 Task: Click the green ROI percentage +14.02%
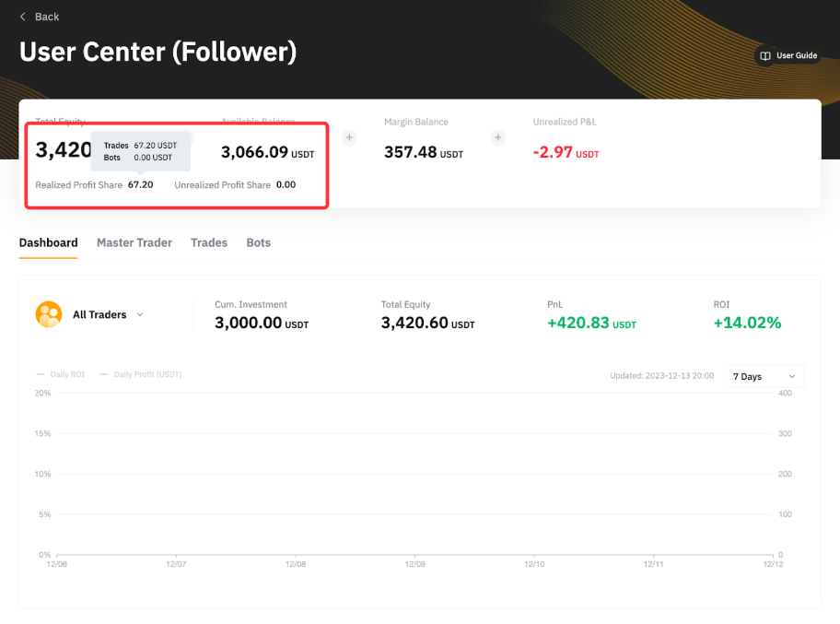pyautogui.click(x=747, y=323)
